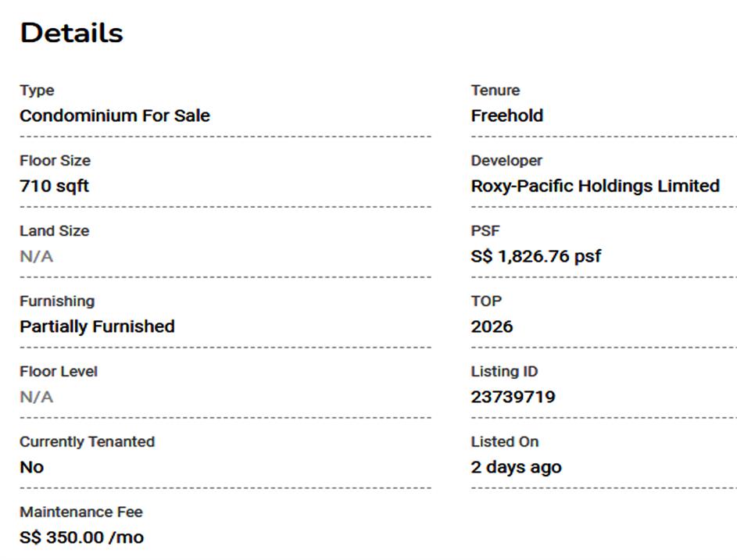Screen dimensions: 737x560
Task: Click the Details section heading
Action: [71, 33]
